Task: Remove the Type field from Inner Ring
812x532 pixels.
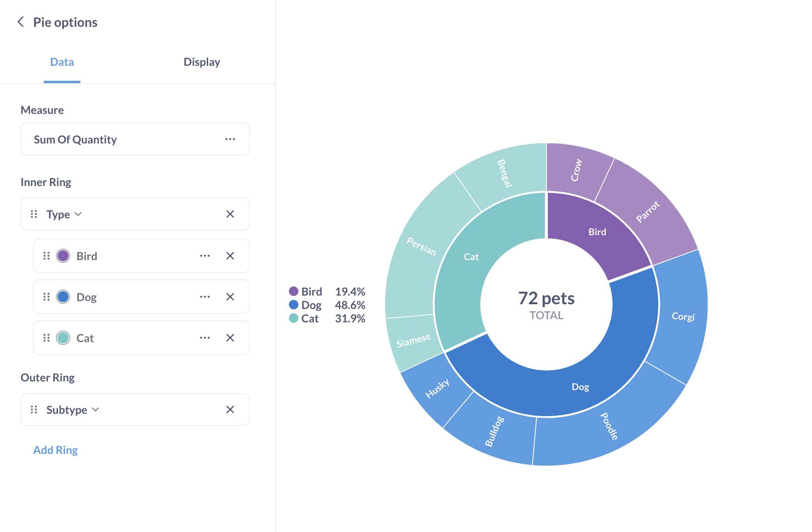Action: (231, 214)
